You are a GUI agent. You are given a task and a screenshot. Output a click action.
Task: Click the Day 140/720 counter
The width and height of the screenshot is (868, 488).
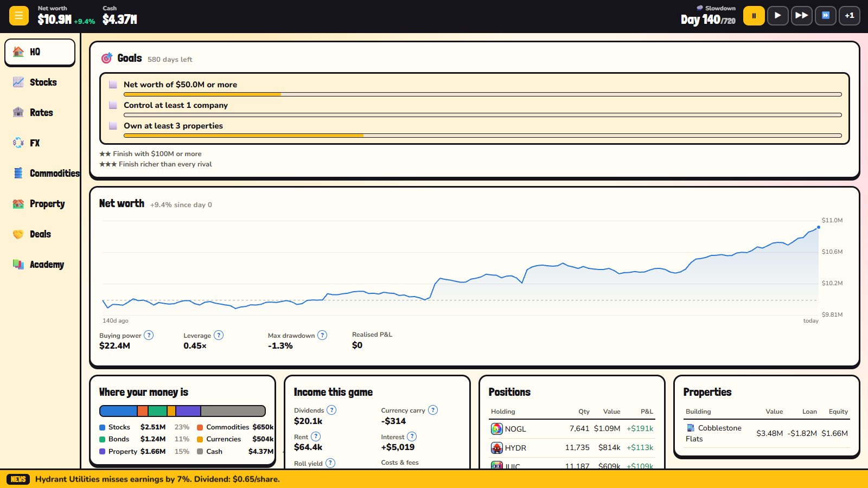tap(708, 20)
